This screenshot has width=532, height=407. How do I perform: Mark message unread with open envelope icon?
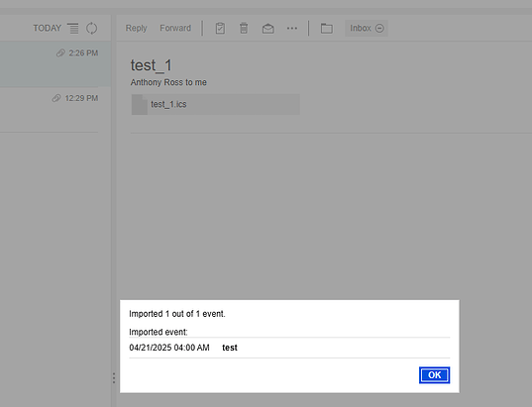(268, 29)
